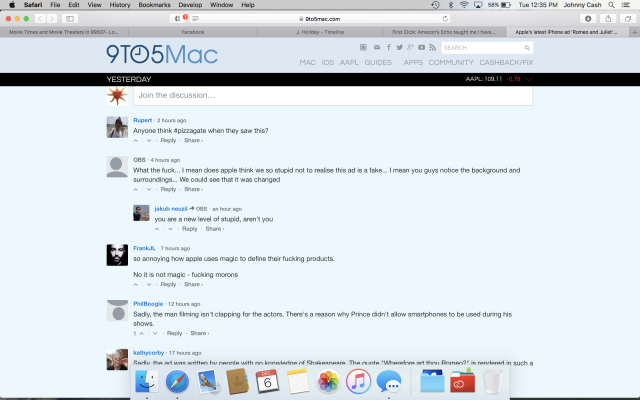Image resolution: width=640 pixels, height=400 pixels.
Task: Open the COMMUNITY navigation section
Action: pos(451,62)
